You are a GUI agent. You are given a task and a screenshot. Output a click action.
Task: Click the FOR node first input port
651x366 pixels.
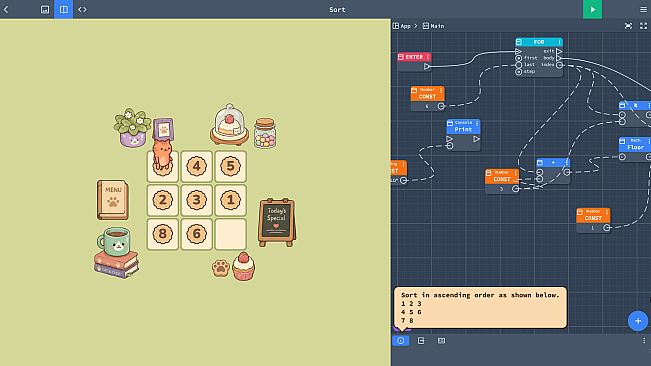pyautogui.click(x=519, y=58)
